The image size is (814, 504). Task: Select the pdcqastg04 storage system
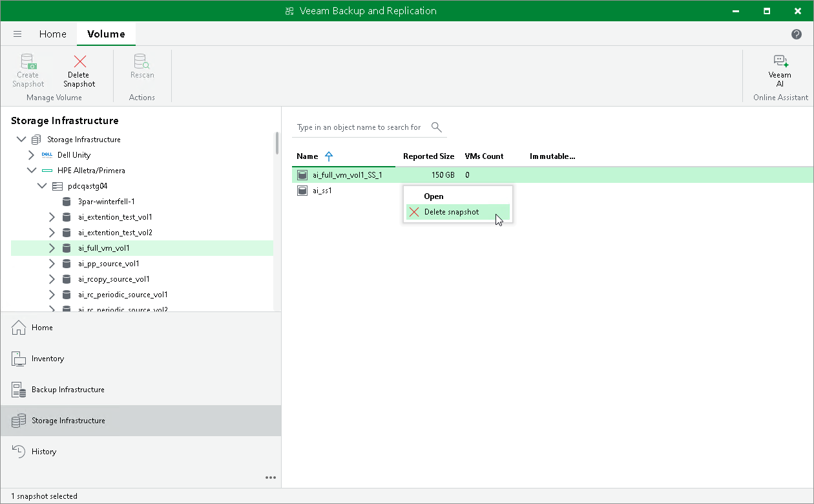(87, 186)
